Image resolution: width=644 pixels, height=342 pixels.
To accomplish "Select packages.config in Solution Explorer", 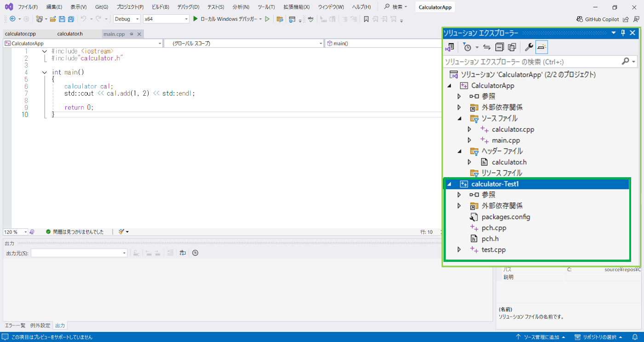I will (x=506, y=217).
